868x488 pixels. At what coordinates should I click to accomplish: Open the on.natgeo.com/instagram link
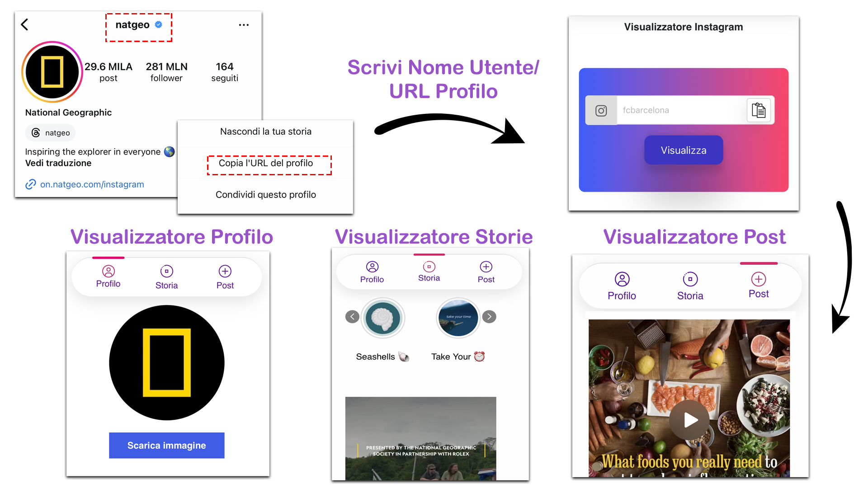92,184
